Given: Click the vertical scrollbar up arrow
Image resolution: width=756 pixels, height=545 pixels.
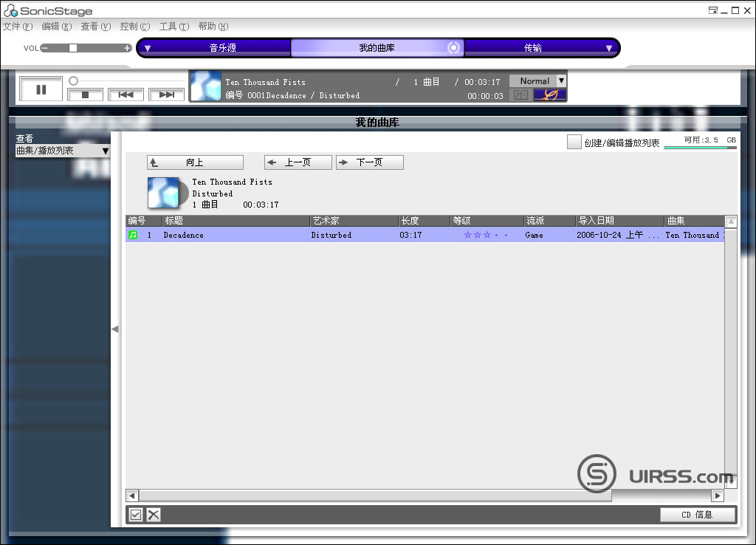Looking at the screenshot, I should tap(731, 222).
